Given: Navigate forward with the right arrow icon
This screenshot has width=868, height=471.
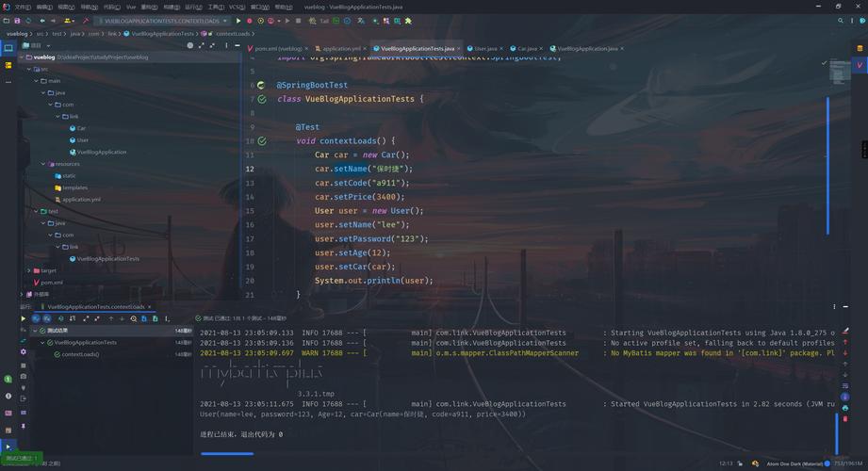Looking at the screenshot, I should point(53,21).
